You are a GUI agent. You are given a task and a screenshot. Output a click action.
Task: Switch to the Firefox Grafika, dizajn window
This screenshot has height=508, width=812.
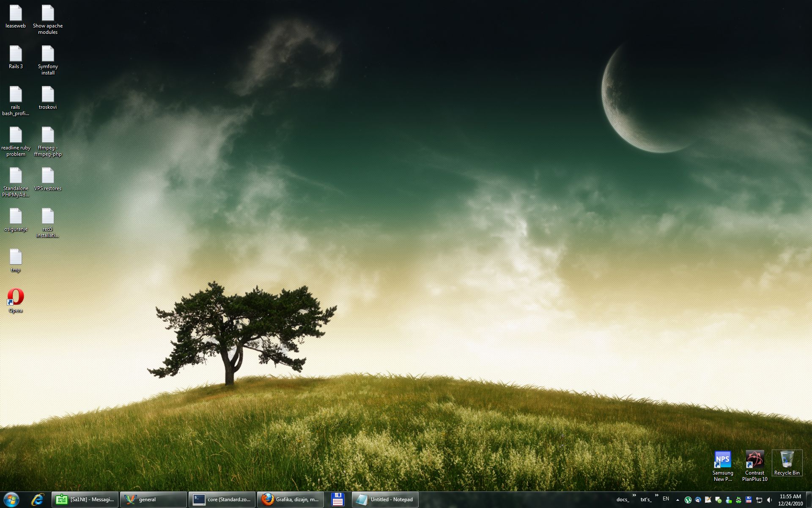click(x=291, y=500)
